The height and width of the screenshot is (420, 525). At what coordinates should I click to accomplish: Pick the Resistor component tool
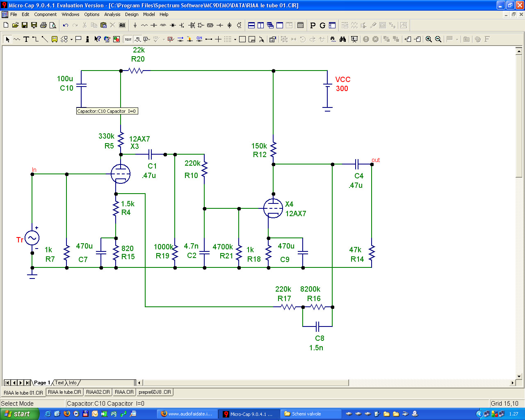[144, 25]
